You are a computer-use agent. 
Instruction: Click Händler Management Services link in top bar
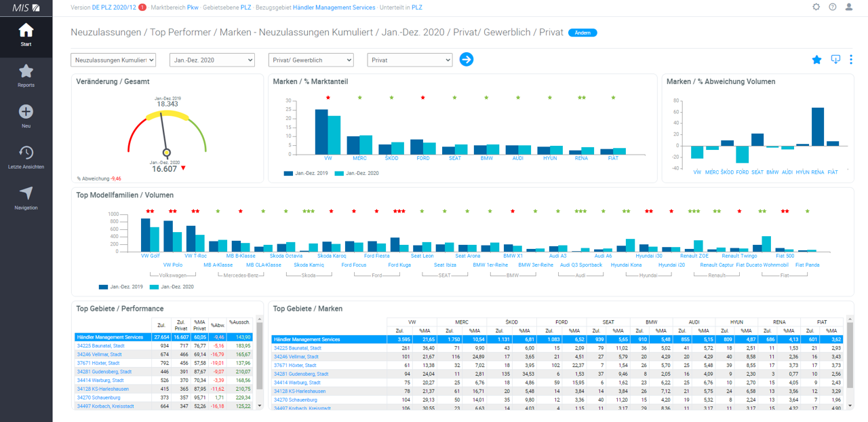pyautogui.click(x=334, y=7)
